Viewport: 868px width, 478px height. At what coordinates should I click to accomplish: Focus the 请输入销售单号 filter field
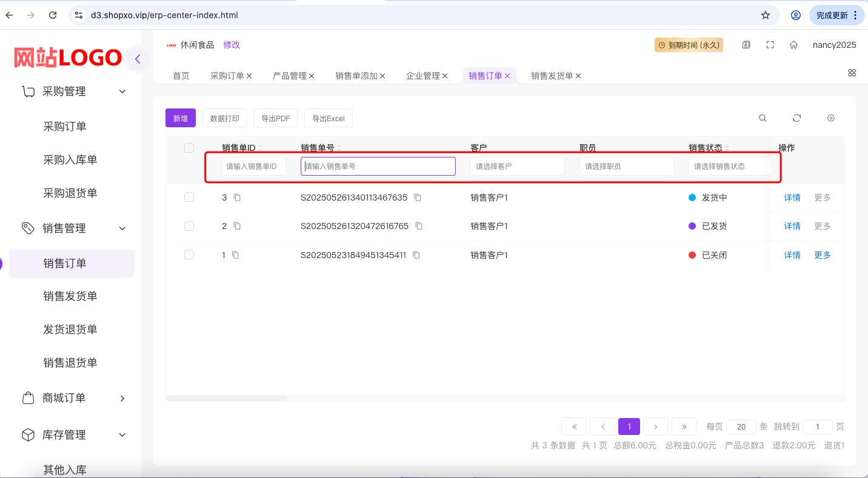378,166
